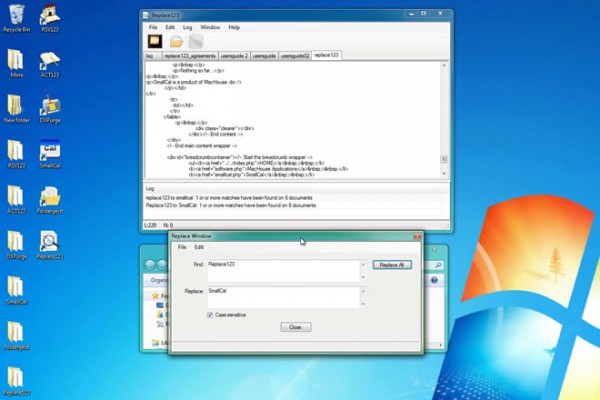The width and height of the screenshot is (600, 400).
Task: Select the ACT123 yellow folder icon
Action: point(16,199)
